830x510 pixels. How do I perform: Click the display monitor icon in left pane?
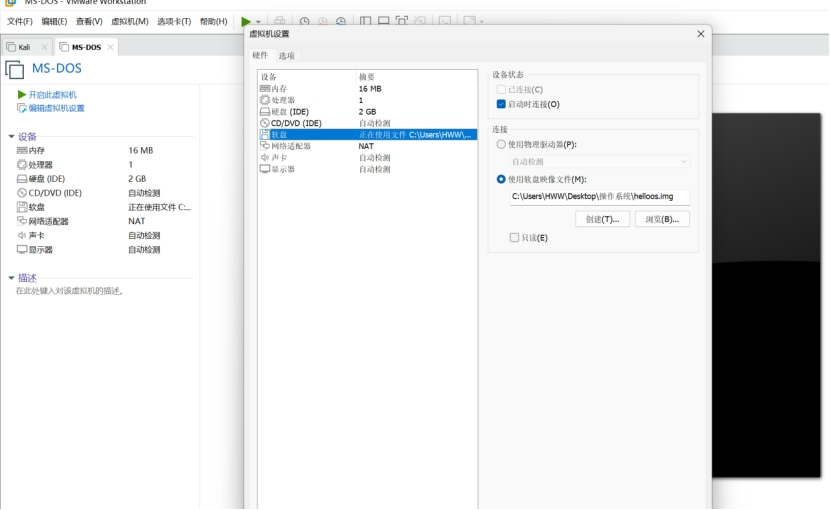tap(22, 249)
